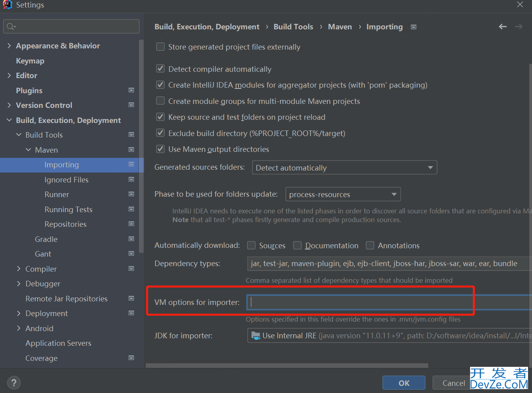Click the project icon in Compiler row
Viewport: 532px width, 393px height.
click(x=131, y=268)
